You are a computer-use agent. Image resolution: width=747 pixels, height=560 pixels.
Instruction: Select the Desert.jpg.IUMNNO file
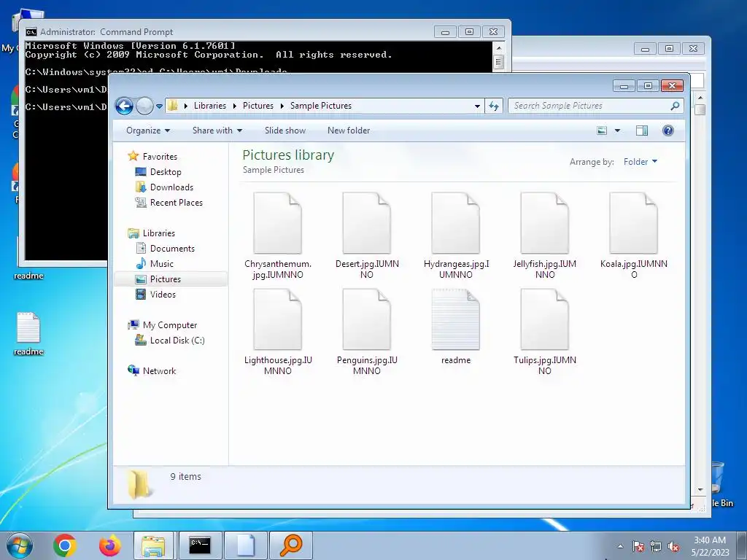367,236
